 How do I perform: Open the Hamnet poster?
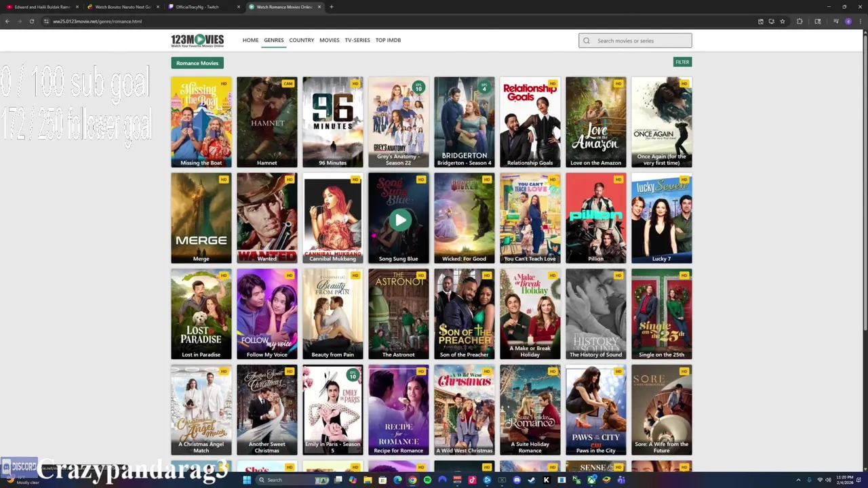pyautogui.click(x=267, y=122)
